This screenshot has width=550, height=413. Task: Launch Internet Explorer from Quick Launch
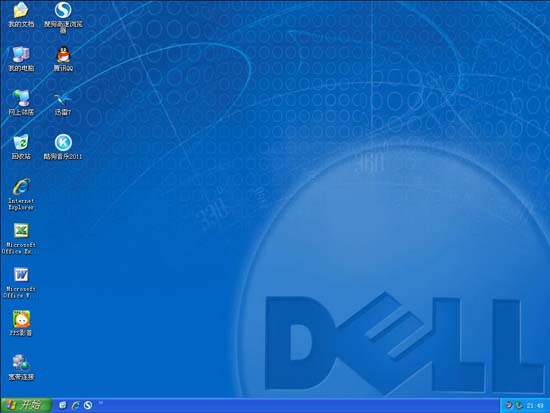pos(75,405)
